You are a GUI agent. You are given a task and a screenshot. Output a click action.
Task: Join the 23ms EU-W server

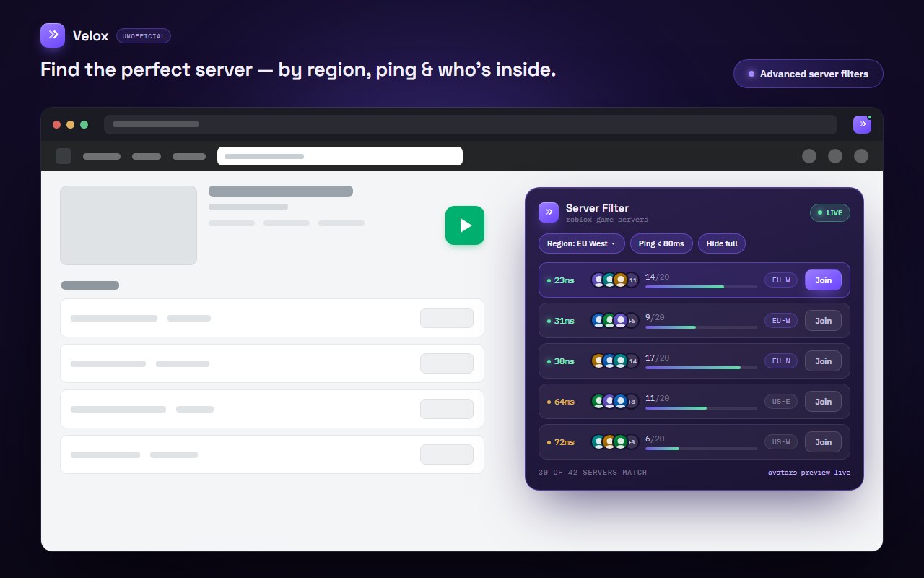pyautogui.click(x=823, y=280)
